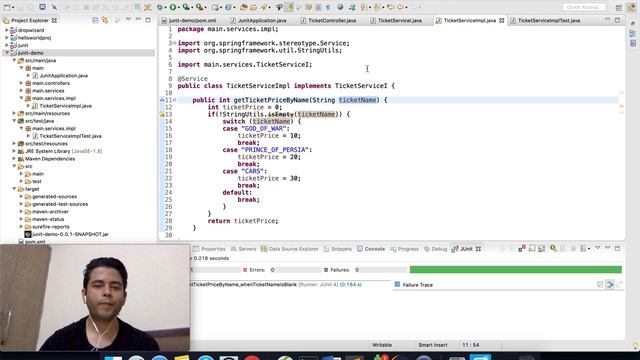Select the whenTicketNameIsBlank test result

tap(276, 284)
